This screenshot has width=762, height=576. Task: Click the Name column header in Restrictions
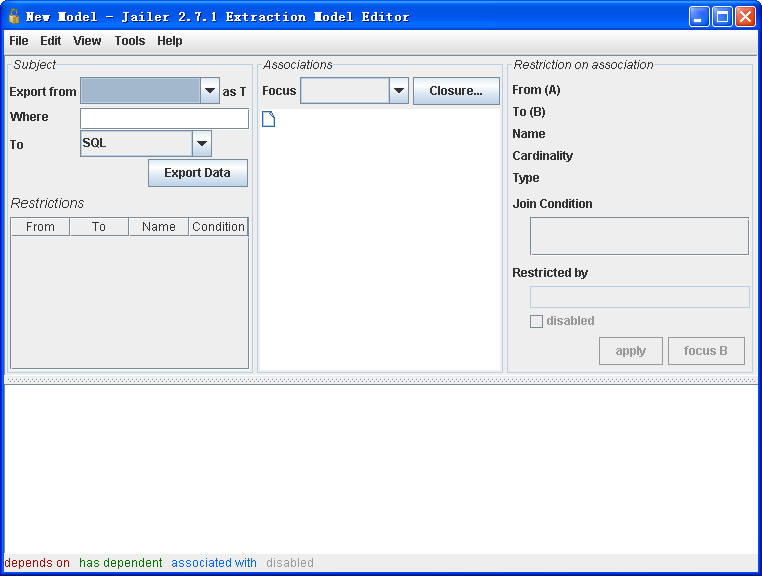(158, 227)
